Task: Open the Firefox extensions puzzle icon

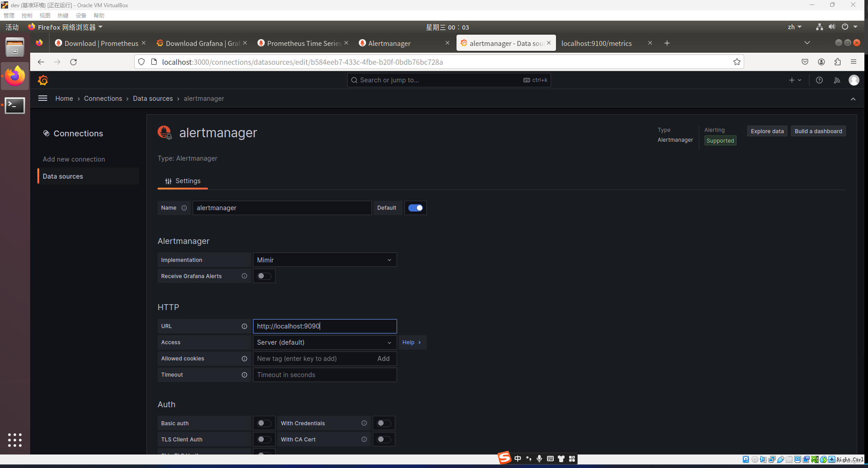Action: [x=838, y=62]
